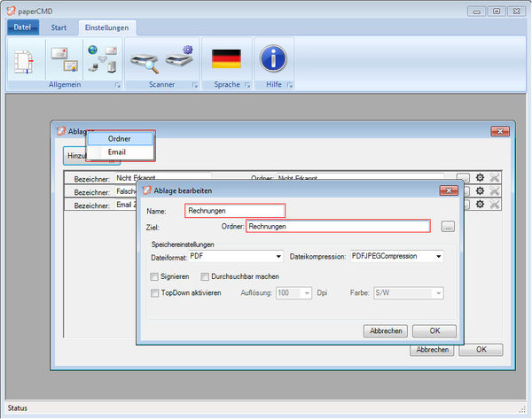Click the Status bar text
The height and width of the screenshot is (419, 532).
point(18,407)
